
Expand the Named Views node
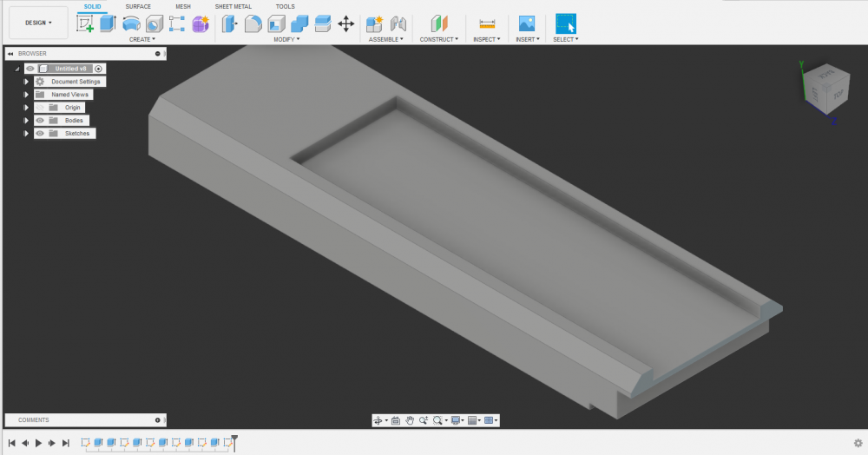click(26, 95)
